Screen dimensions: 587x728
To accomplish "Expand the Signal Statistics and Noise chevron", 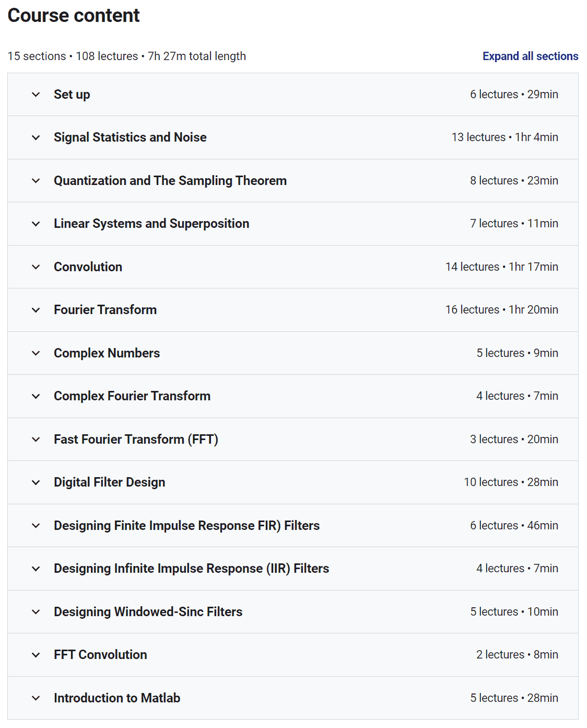I will click(x=36, y=137).
